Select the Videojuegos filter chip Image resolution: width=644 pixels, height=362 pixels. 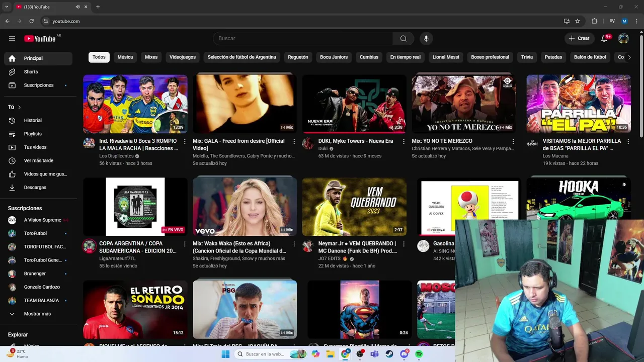pos(183,57)
